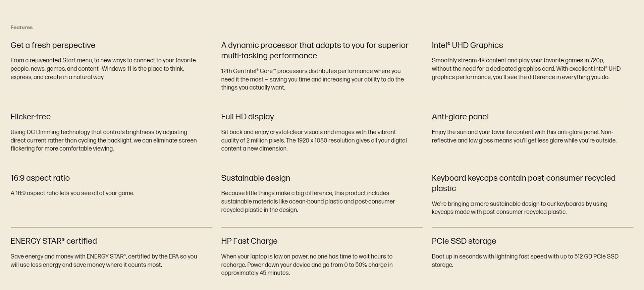
Task: Click the Anti-glare panel heading
Action: pos(460,117)
